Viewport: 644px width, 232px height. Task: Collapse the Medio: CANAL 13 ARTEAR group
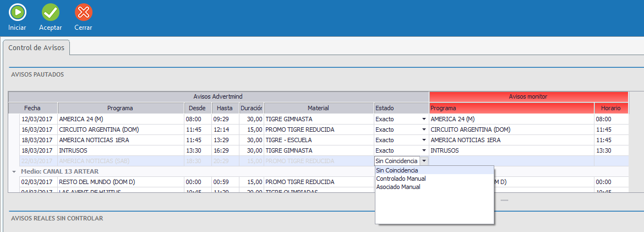point(14,171)
